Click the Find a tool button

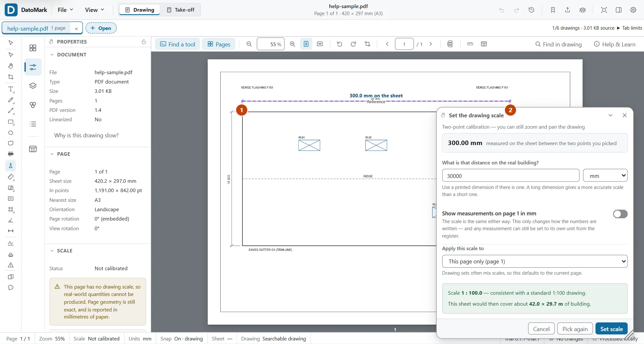click(x=178, y=44)
